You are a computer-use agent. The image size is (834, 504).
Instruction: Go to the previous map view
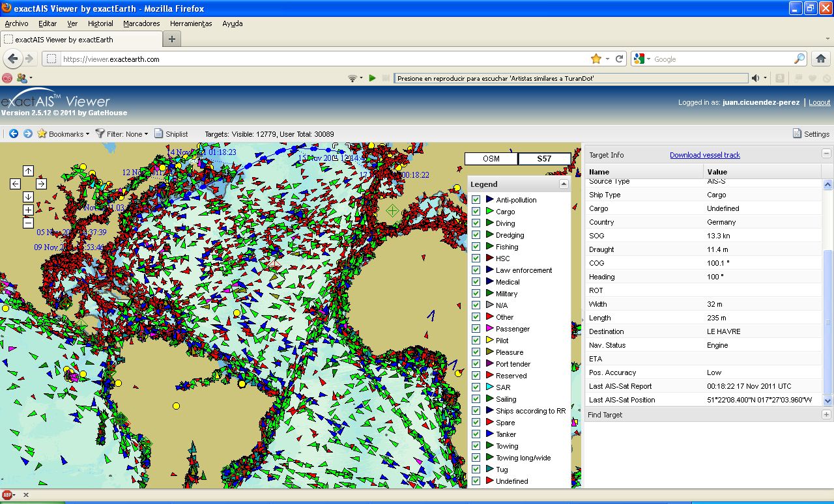click(14, 133)
